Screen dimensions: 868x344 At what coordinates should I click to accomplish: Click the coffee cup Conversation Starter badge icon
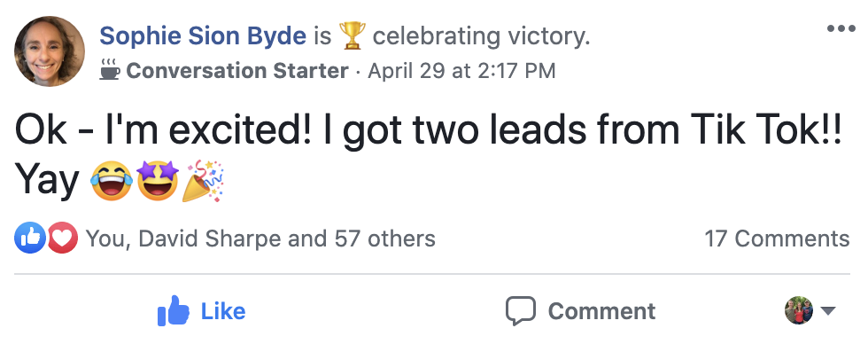click(110, 70)
